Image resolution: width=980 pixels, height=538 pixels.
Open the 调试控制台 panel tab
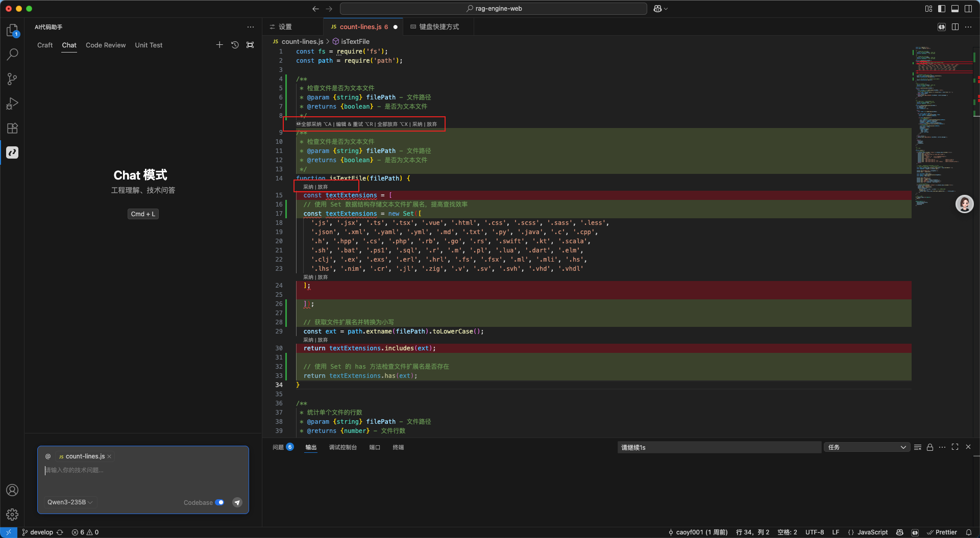pyautogui.click(x=343, y=447)
